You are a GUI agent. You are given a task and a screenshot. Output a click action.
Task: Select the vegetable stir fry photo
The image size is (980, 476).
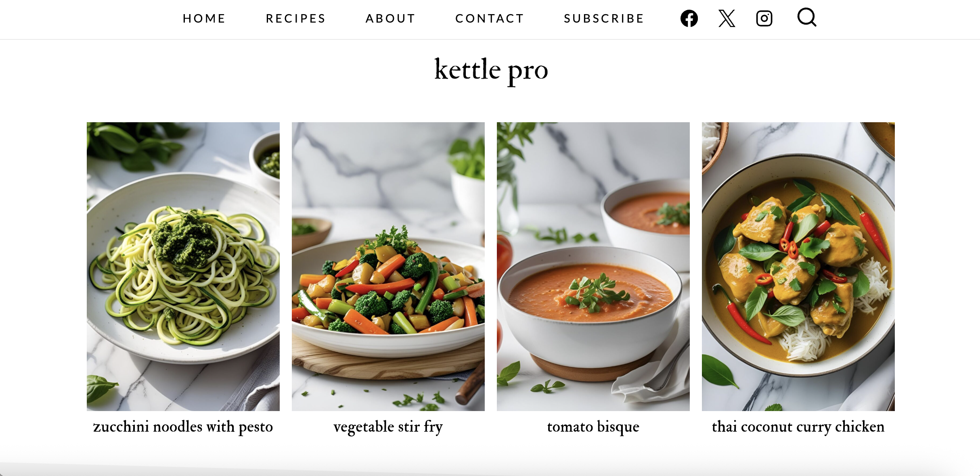388,267
